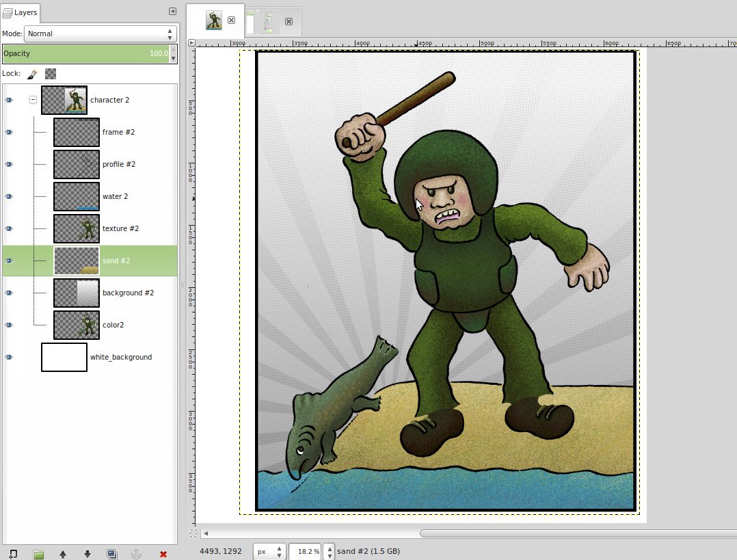Hide the water 2 layer
Screen dimensions: 737x560
(x=9, y=196)
